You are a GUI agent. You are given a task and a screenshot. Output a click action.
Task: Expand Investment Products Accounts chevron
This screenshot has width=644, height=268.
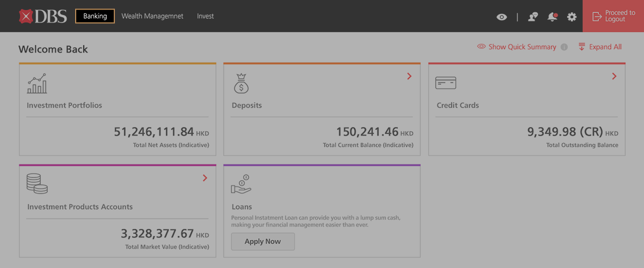205,178
